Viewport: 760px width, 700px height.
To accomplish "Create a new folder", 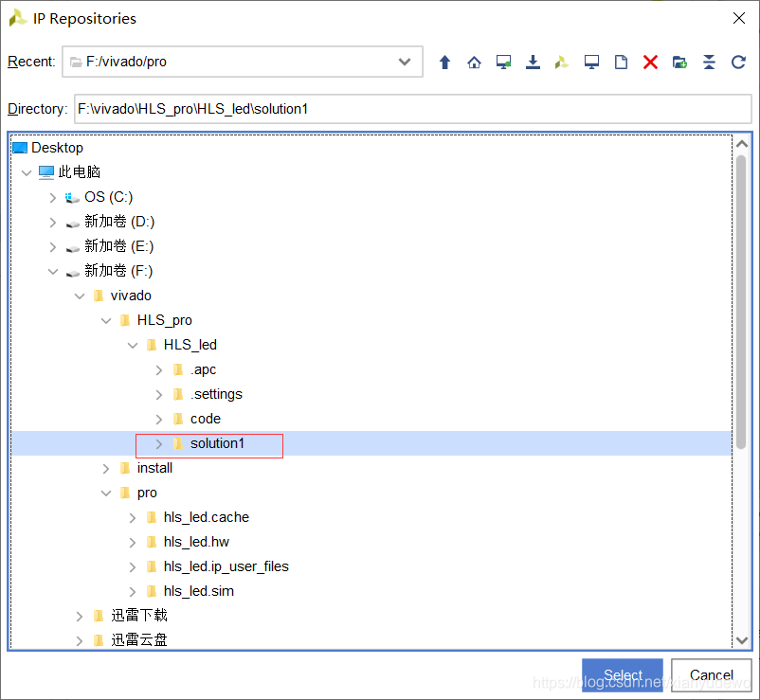I will [x=679, y=62].
